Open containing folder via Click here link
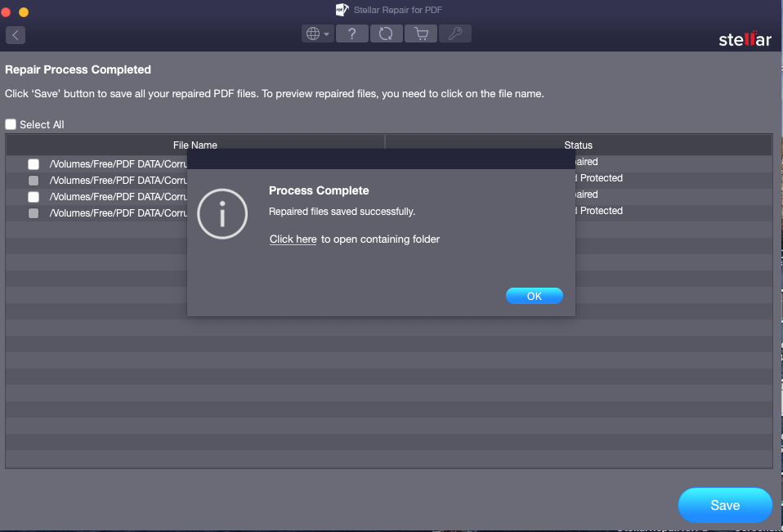The height and width of the screenshot is (532, 783). pyautogui.click(x=293, y=239)
